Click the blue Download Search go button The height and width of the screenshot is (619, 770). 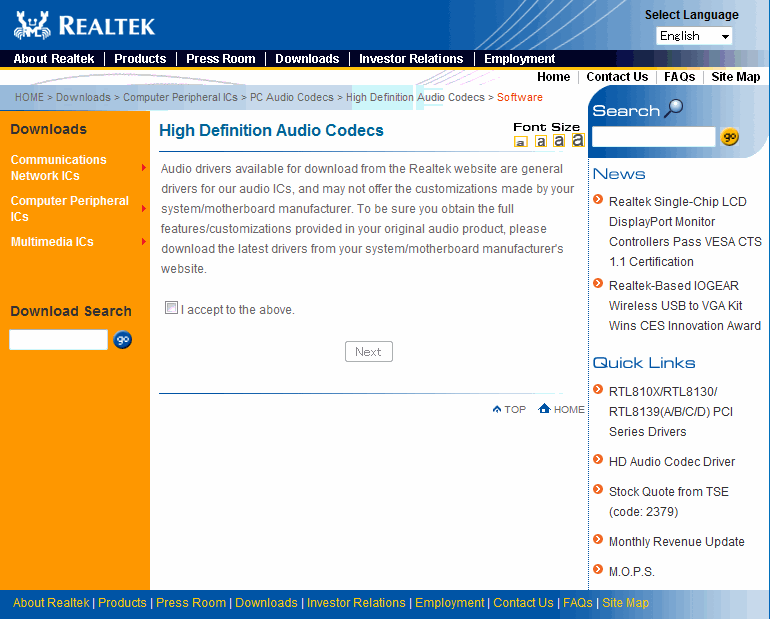tap(122, 340)
